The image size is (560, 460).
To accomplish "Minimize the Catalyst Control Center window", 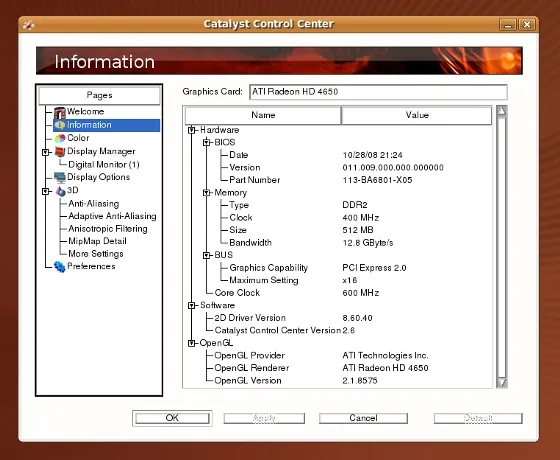I will pos(508,25).
